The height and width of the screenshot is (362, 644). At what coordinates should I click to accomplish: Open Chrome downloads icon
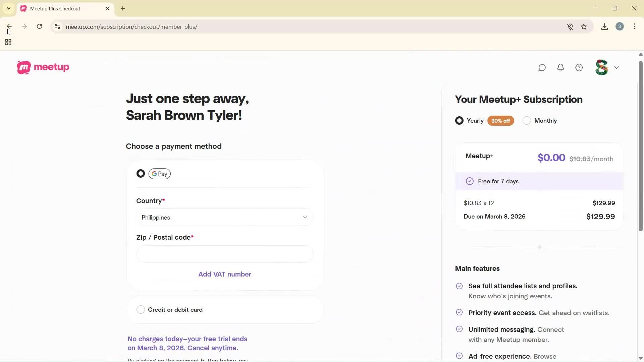pos(604,27)
